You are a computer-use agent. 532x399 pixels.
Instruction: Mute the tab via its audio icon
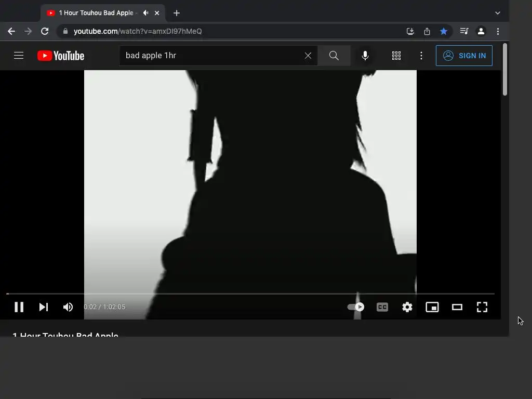coord(146,13)
